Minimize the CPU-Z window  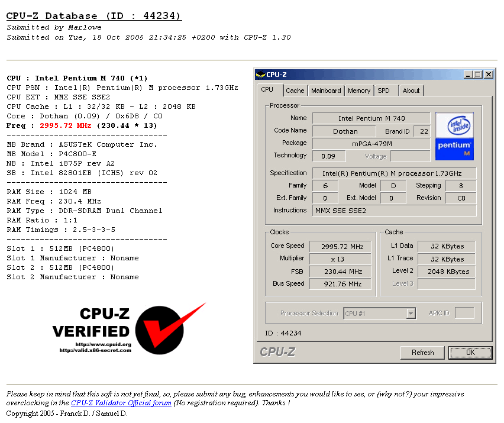[x=469, y=75]
